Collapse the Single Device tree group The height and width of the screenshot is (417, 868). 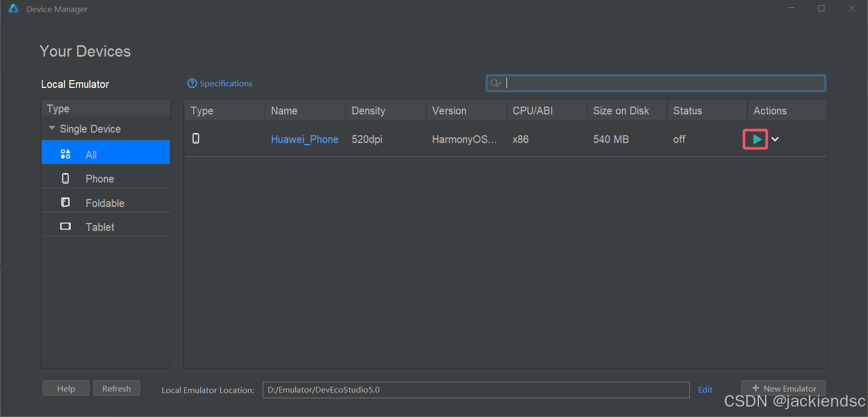[52, 128]
